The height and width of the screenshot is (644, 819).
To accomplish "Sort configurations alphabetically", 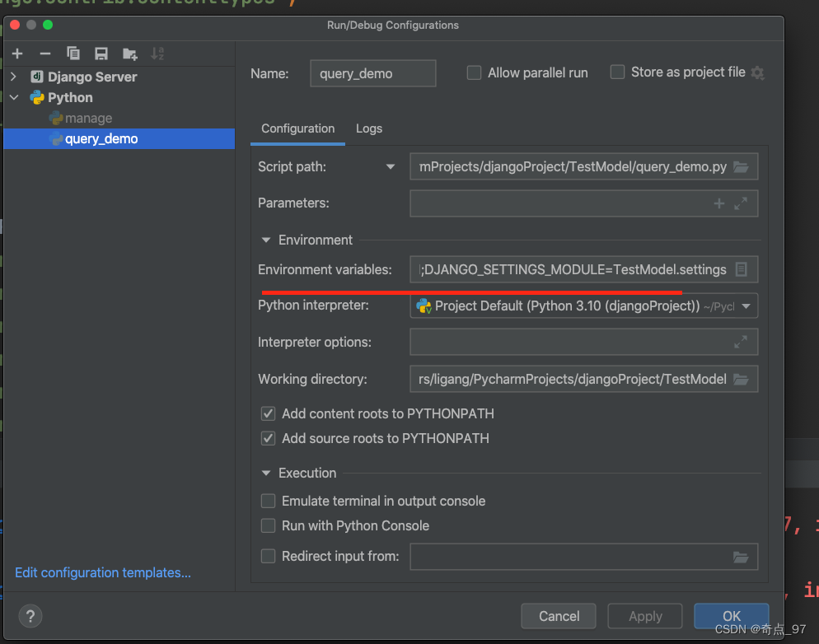I will click(157, 54).
